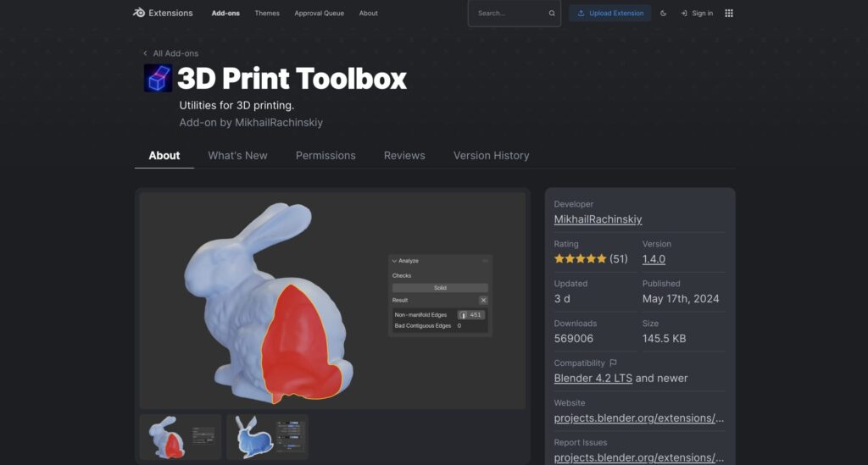
Task: Click Sign in
Action: pyautogui.click(x=697, y=14)
